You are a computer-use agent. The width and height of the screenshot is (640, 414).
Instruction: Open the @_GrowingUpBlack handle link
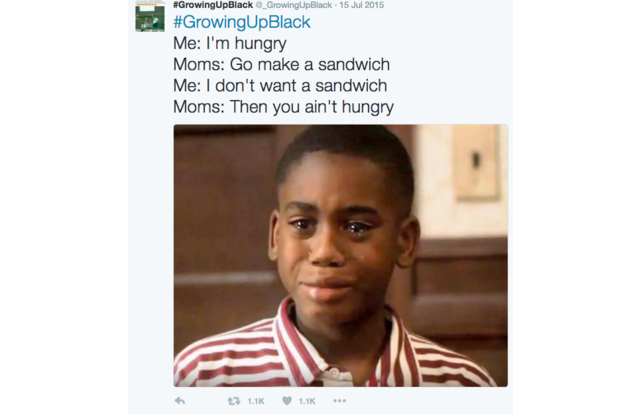click(x=294, y=5)
